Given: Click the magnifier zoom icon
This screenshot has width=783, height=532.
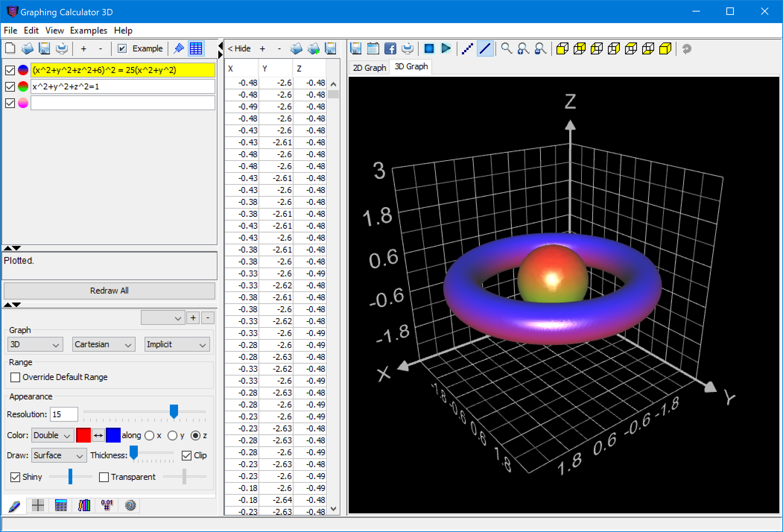Looking at the screenshot, I should pyautogui.click(x=506, y=48).
